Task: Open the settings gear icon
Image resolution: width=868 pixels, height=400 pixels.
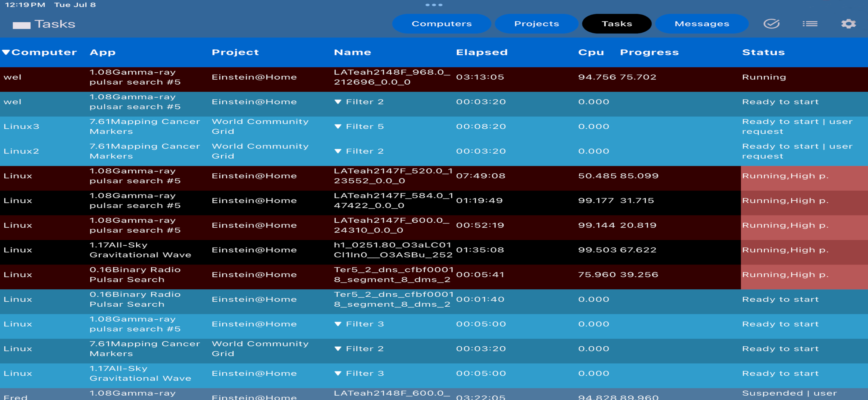Action: tap(848, 24)
